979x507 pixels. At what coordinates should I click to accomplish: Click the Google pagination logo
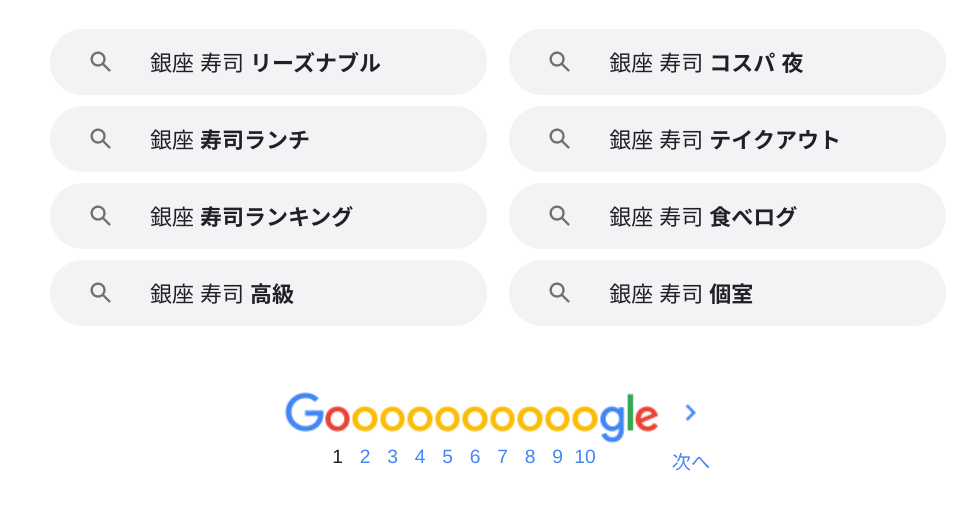pos(470,415)
